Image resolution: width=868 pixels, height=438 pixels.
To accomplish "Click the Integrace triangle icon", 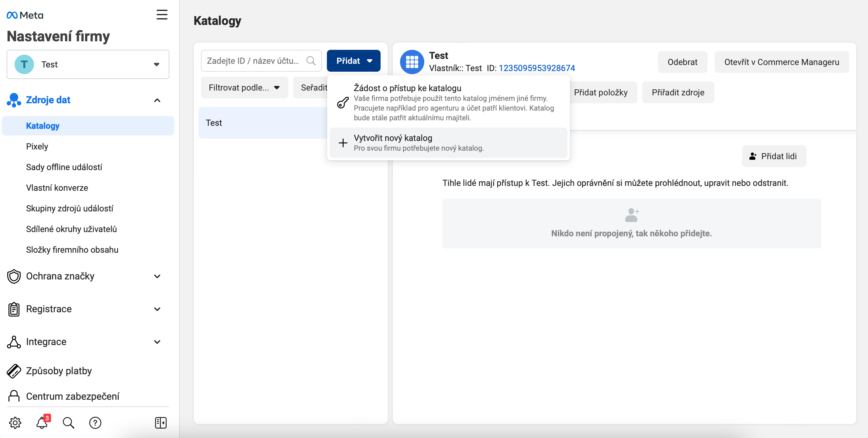I will click(x=14, y=342).
